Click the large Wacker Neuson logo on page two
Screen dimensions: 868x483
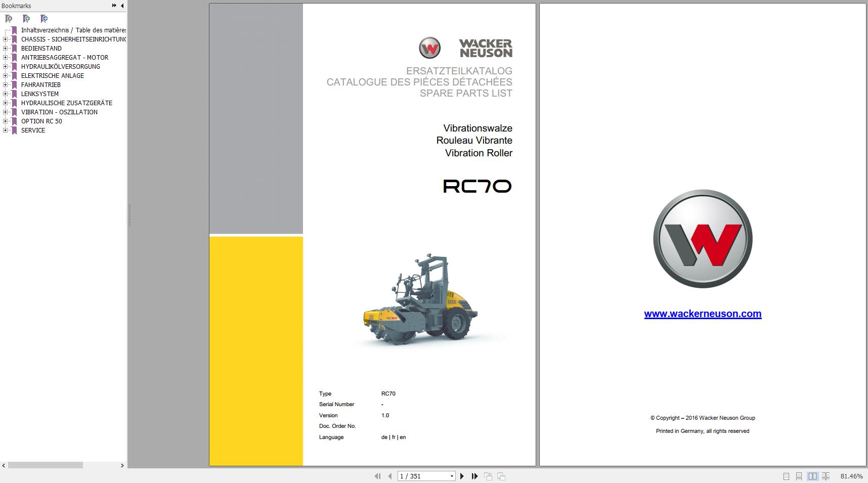[703, 239]
